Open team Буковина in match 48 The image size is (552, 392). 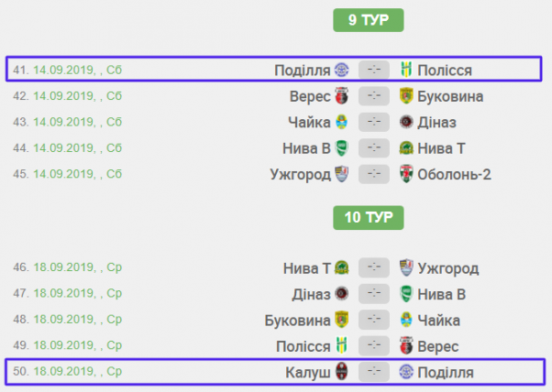click(297, 320)
